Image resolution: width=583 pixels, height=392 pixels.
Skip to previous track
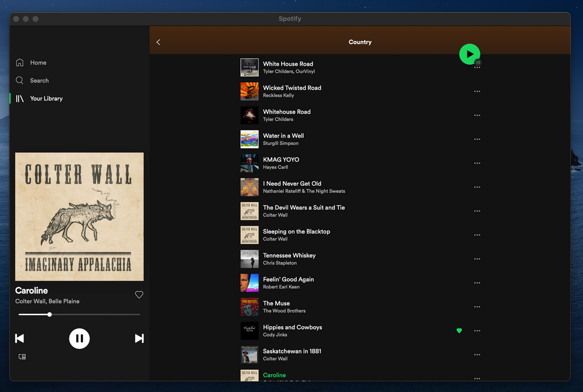(x=19, y=338)
